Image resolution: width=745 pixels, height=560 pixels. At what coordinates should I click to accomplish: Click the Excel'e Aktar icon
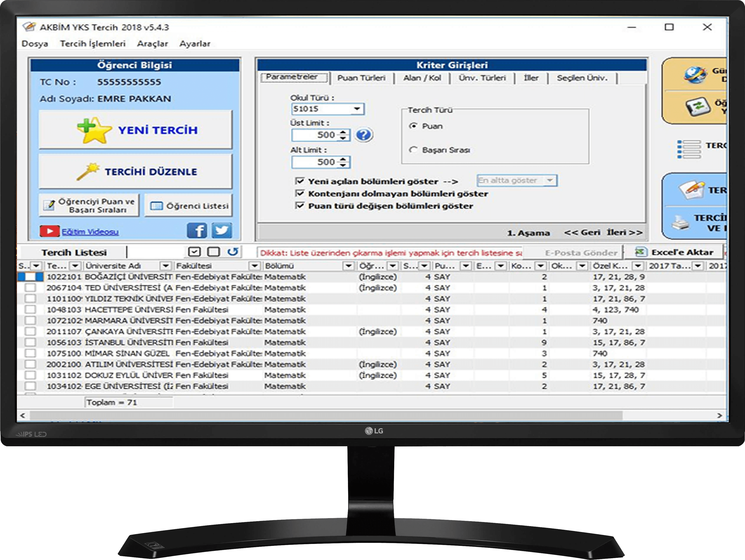coord(641,252)
